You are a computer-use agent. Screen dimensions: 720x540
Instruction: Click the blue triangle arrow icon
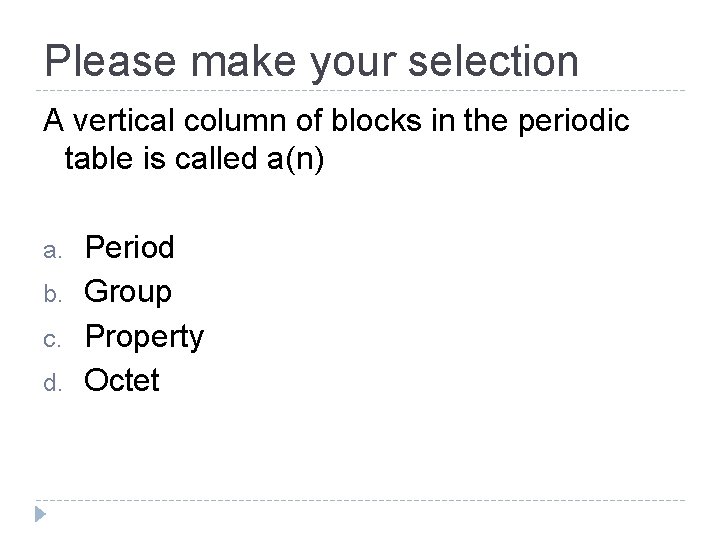pyautogui.click(x=40, y=514)
